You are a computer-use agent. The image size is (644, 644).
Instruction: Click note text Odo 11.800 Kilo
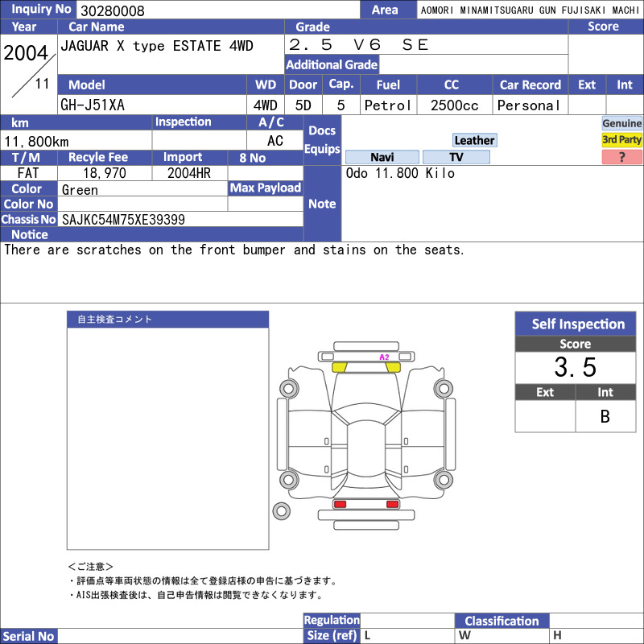tap(400, 173)
